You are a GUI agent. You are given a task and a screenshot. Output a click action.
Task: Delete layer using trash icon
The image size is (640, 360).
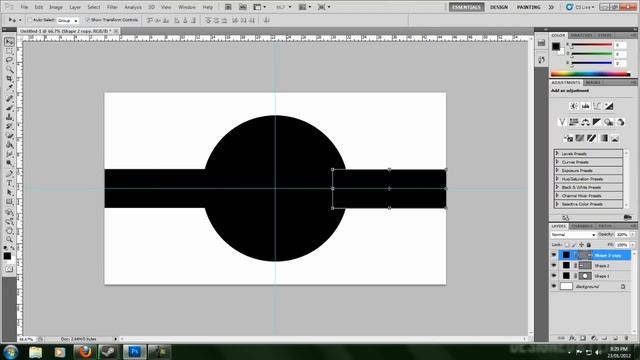(627, 338)
